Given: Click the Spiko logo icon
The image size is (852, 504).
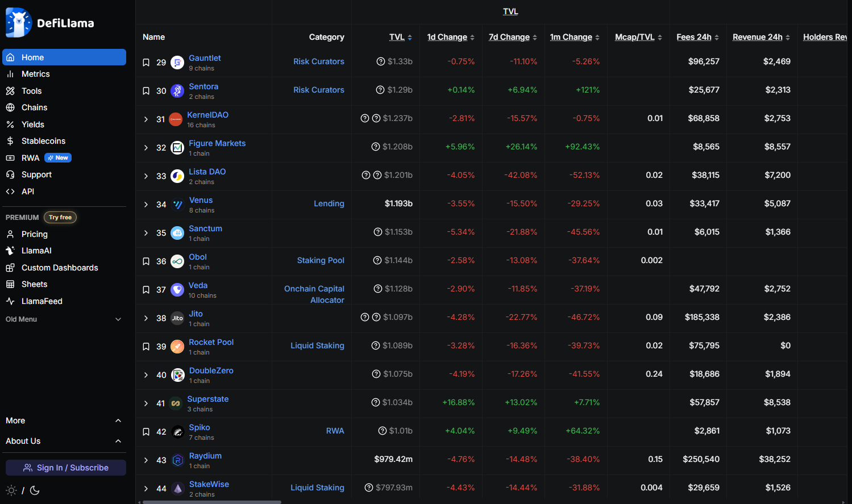Looking at the screenshot, I should point(177,432).
